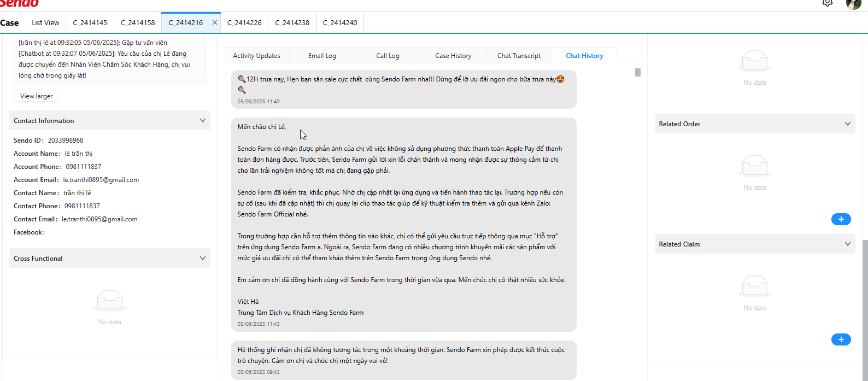
Task: Select Account Name 'lê trần thị'
Action: [79, 154]
